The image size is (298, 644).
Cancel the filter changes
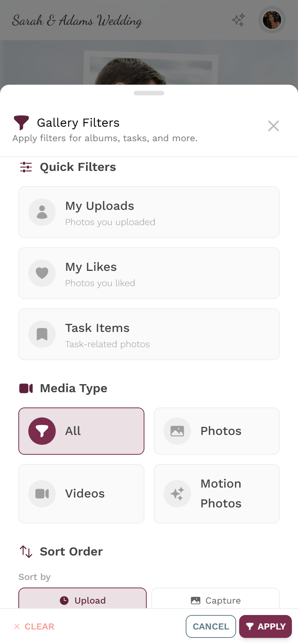tap(211, 626)
